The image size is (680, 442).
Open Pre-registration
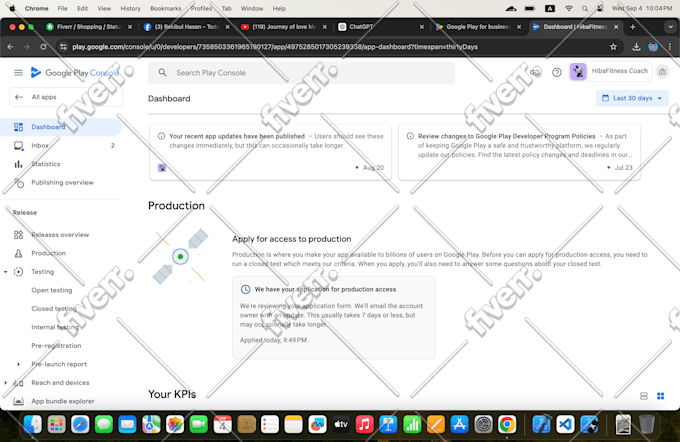point(56,346)
